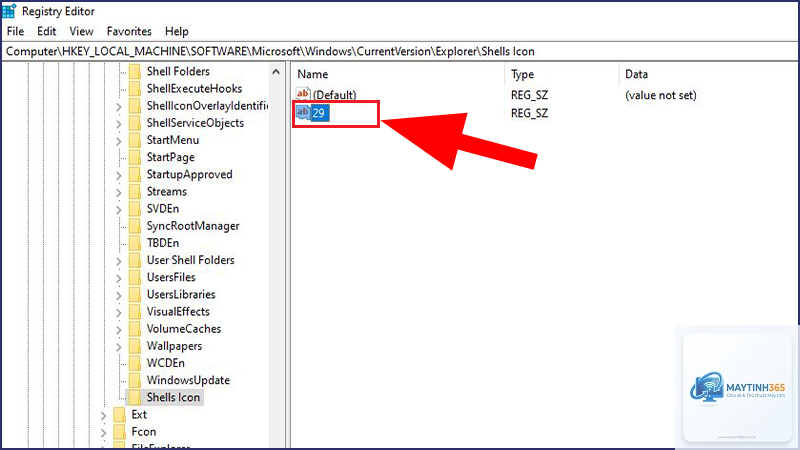This screenshot has width=800, height=450.
Task: Click the Shells Icon folder icon
Action: (x=135, y=397)
